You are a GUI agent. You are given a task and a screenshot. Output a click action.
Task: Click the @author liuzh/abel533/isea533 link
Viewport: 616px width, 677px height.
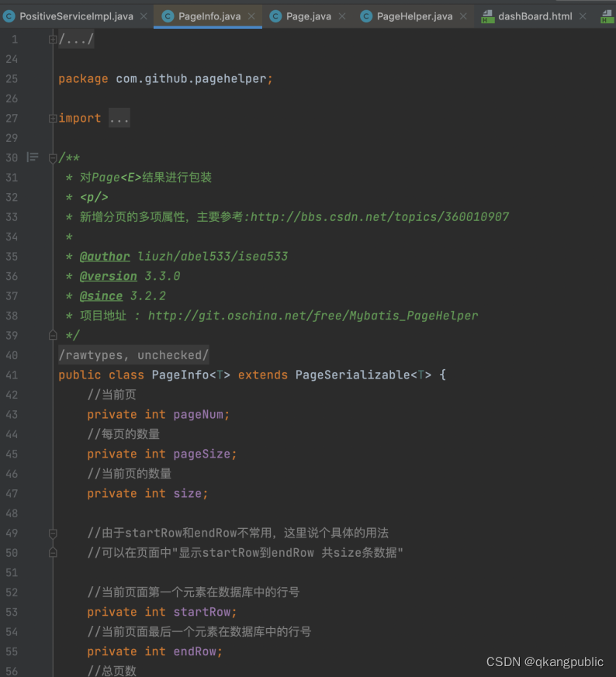coord(106,256)
